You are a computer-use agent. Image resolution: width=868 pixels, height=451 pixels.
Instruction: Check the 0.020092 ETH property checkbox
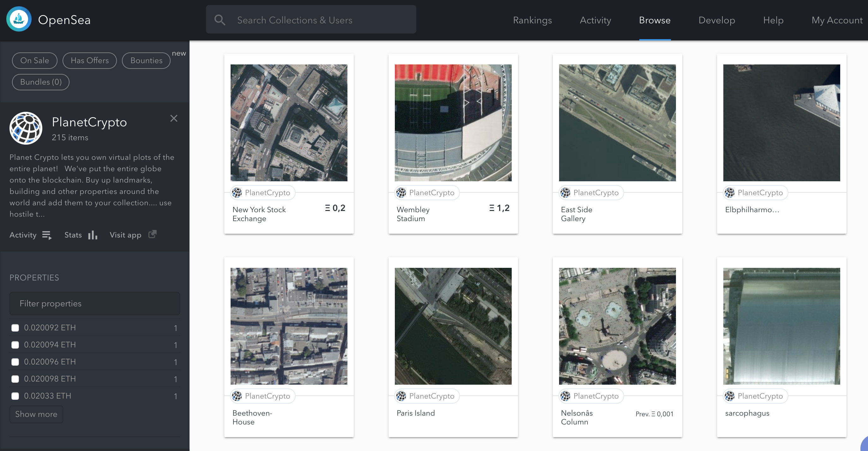click(x=15, y=328)
